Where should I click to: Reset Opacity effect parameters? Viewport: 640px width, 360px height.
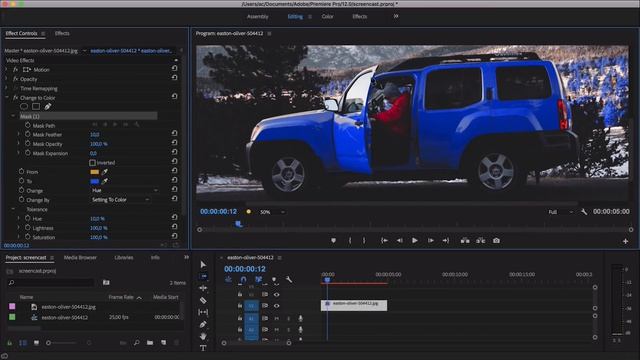[x=174, y=78]
